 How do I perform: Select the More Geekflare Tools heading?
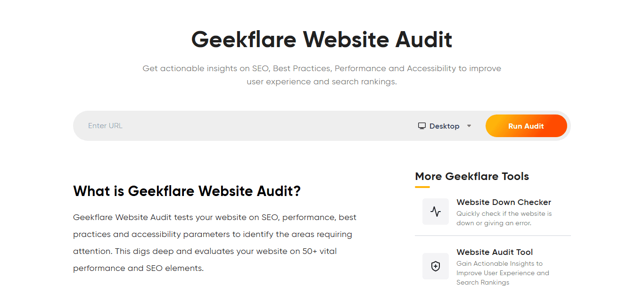point(472,176)
